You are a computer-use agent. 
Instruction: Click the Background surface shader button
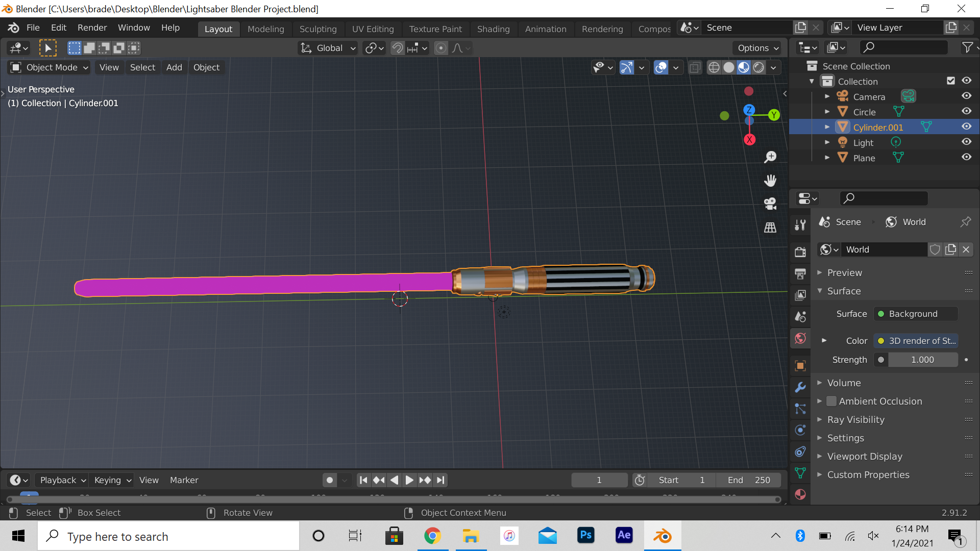(x=916, y=314)
